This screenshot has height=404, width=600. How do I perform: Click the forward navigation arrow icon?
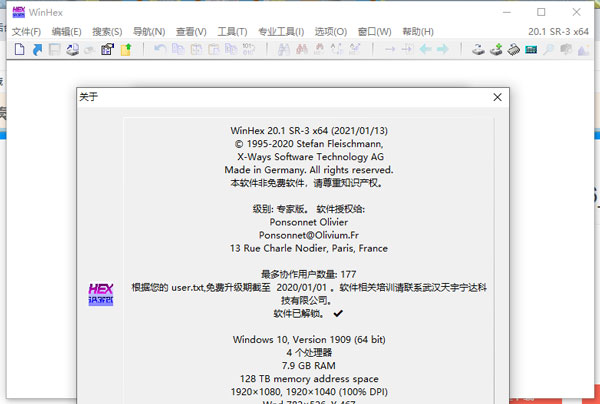442,49
